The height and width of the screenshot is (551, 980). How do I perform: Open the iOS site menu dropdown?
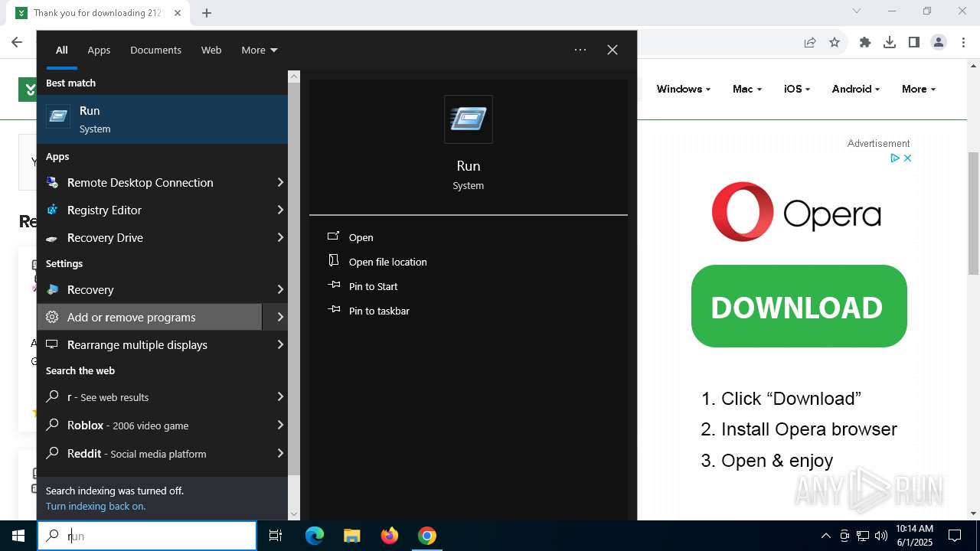click(797, 89)
